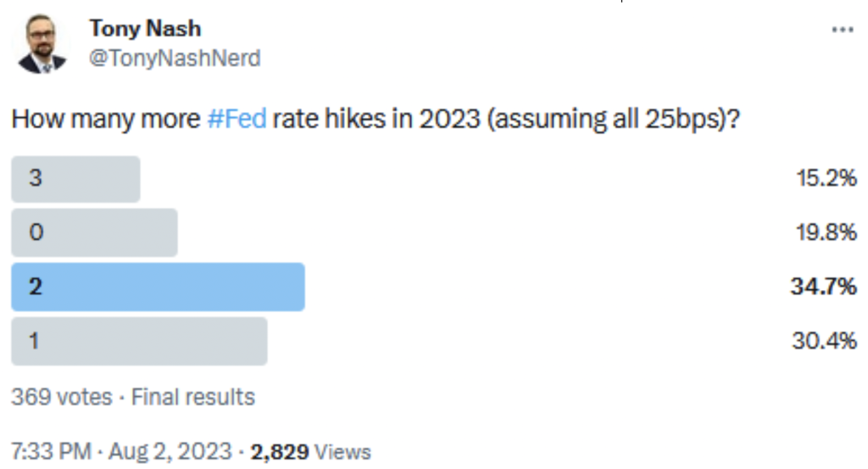The image size is (868, 469).
Task: Click the Final results label
Action: pyautogui.click(x=192, y=397)
